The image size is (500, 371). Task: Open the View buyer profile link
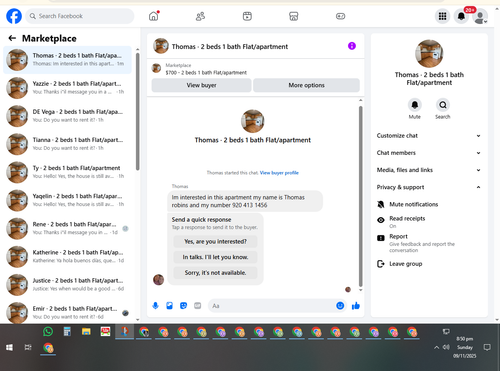(x=279, y=173)
